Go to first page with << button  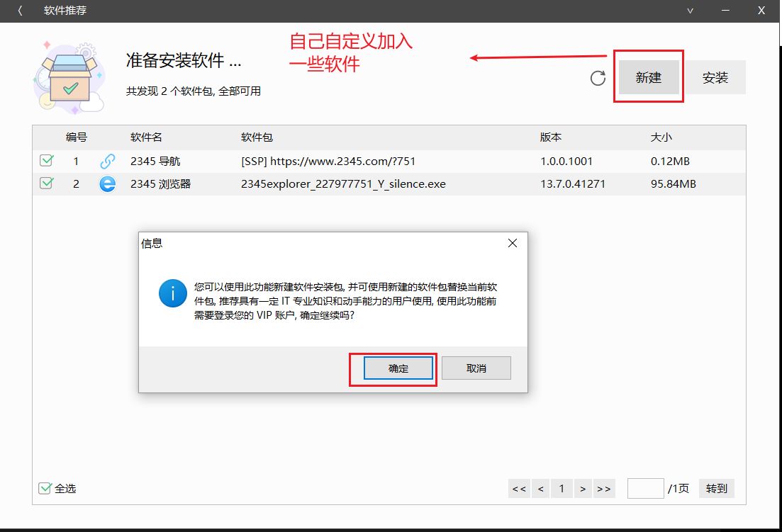[519, 488]
